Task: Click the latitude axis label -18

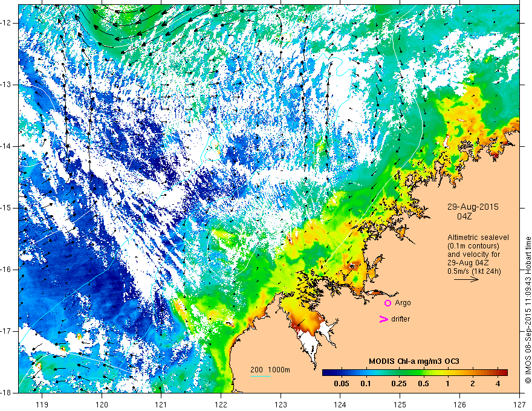Action: [x=7, y=393]
